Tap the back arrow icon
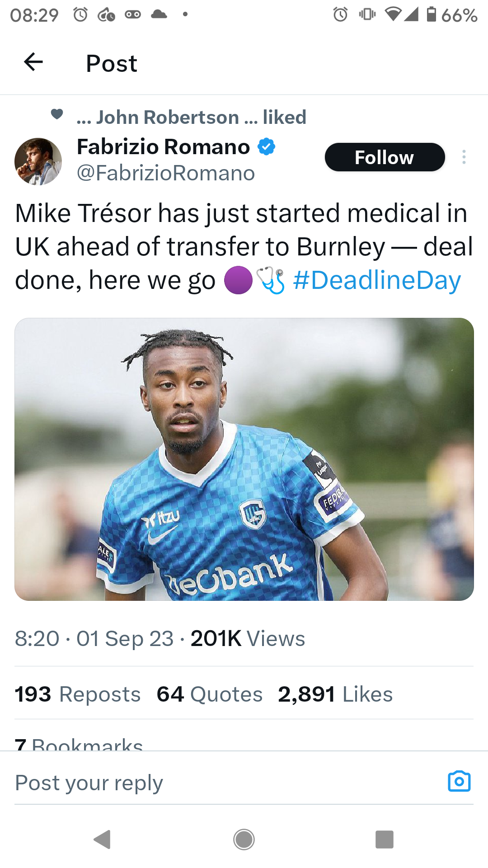This screenshot has height=868, width=488. [x=33, y=62]
